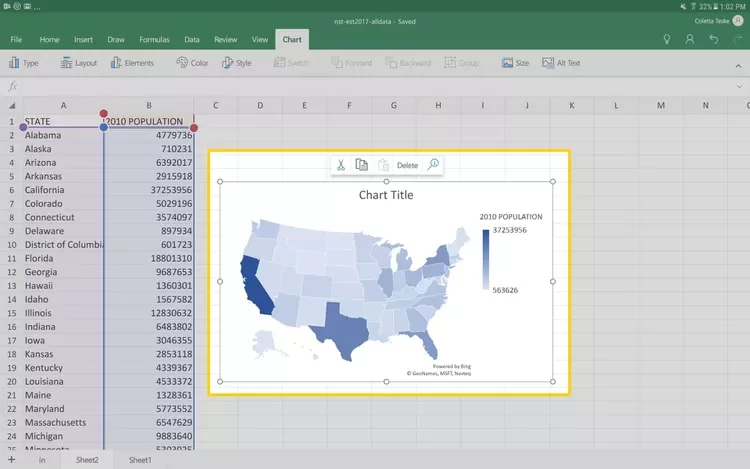Image resolution: width=750 pixels, height=469 pixels.
Task: Open the chart Type options
Action: pos(23,63)
